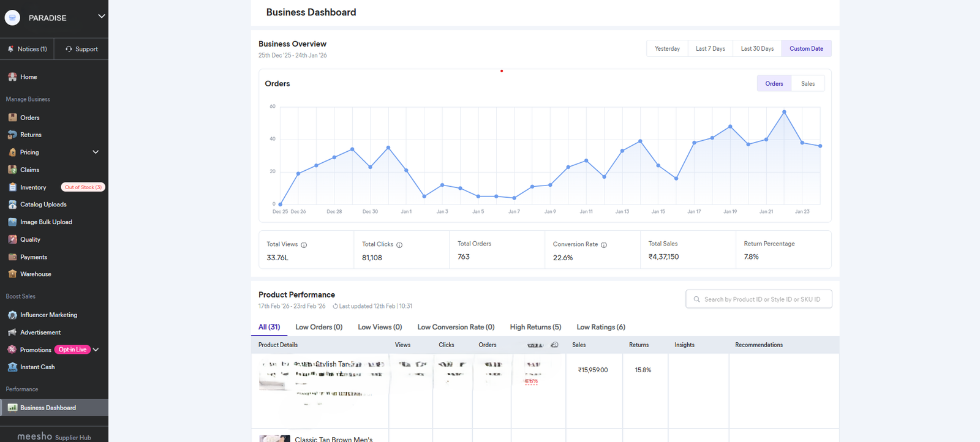Click the peak data point near Jan 22
Viewport: 980px width, 442px height.
click(784, 112)
